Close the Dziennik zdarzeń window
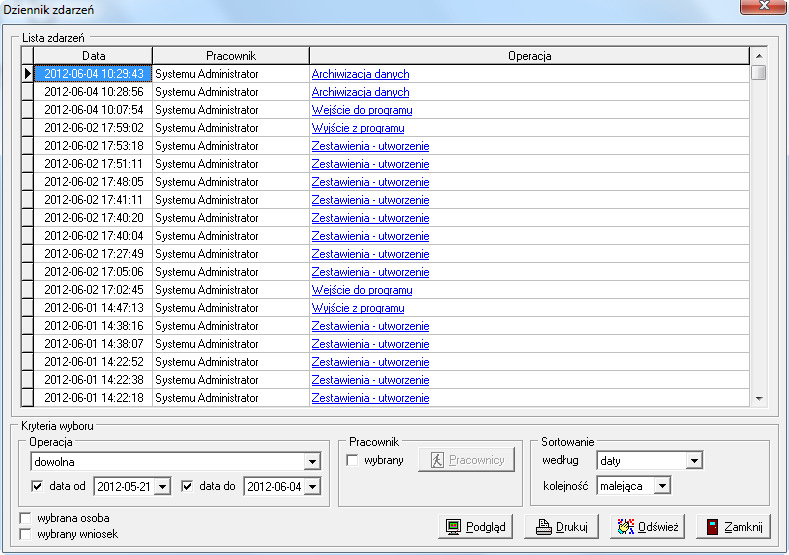This screenshot has width=789, height=555. pos(764,6)
